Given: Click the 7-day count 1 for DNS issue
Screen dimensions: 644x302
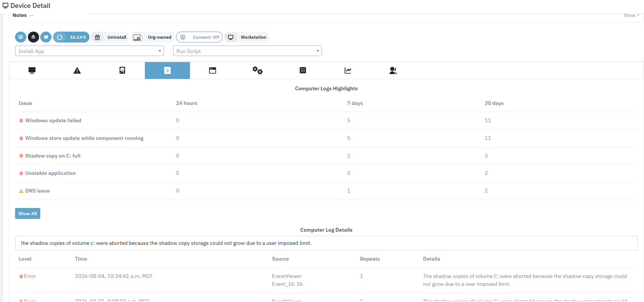Looking at the screenshot, I should pyautogui.click(x=349, y=191).
